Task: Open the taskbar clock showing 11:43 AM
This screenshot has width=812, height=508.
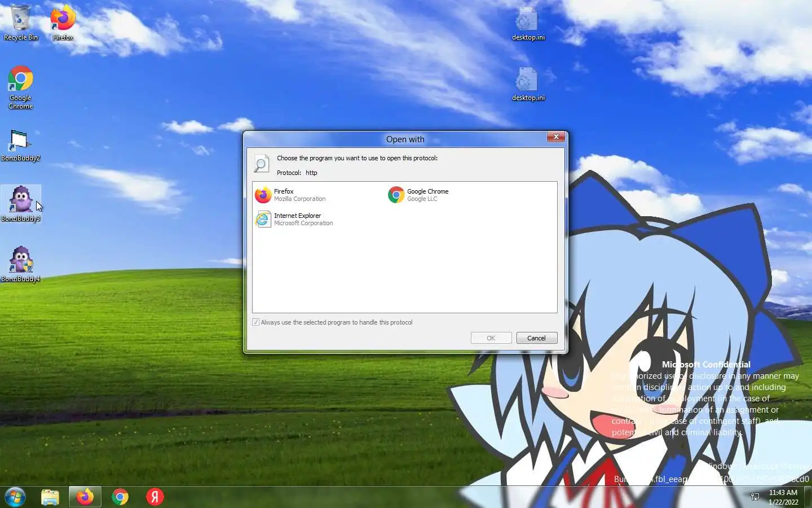Action: (x=783, y=497)
